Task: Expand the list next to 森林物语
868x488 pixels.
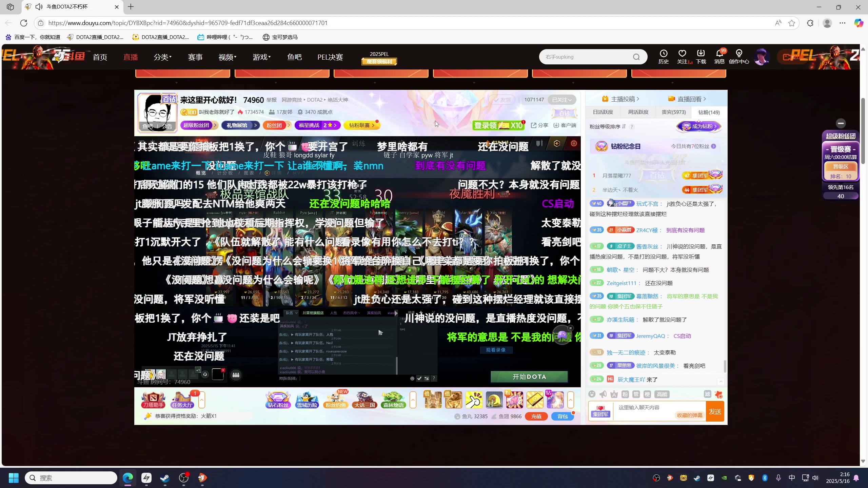Action: pyautogui.click(x=413, y=400)
